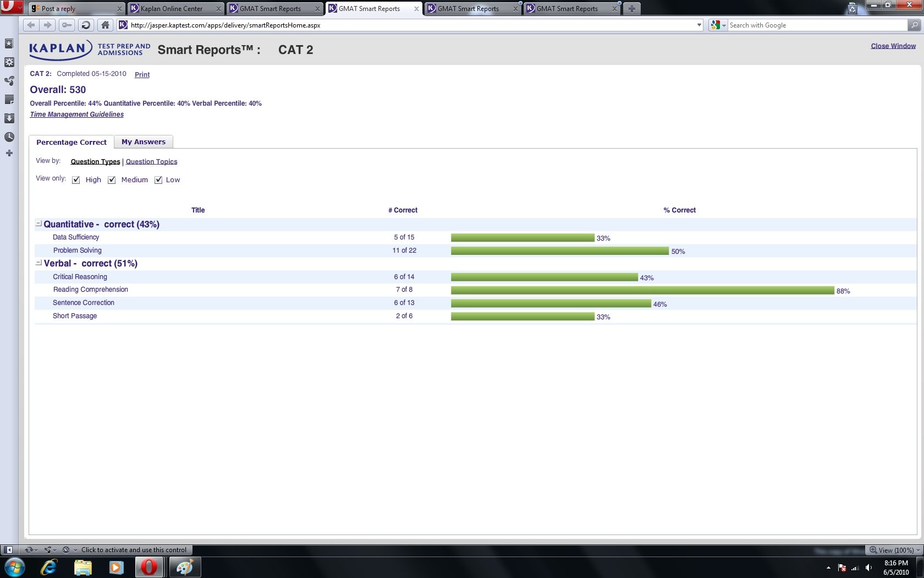This screenshot has height=578, width=924.
Task: Switch to the My Answers tab
Action: tap(143, 142)
